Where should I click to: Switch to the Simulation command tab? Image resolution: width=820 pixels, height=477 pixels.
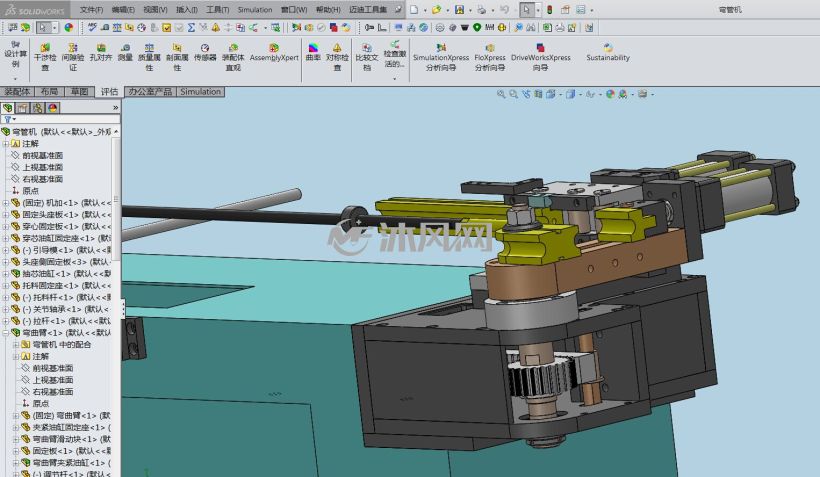point(200,92)
